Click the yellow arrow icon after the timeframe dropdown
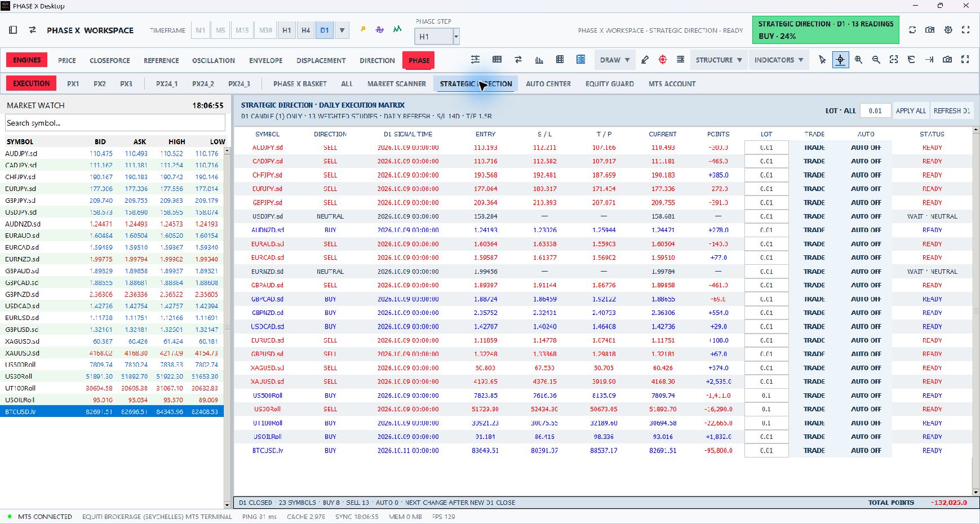Viewport: 980px width, 524px height. (363, 29)
